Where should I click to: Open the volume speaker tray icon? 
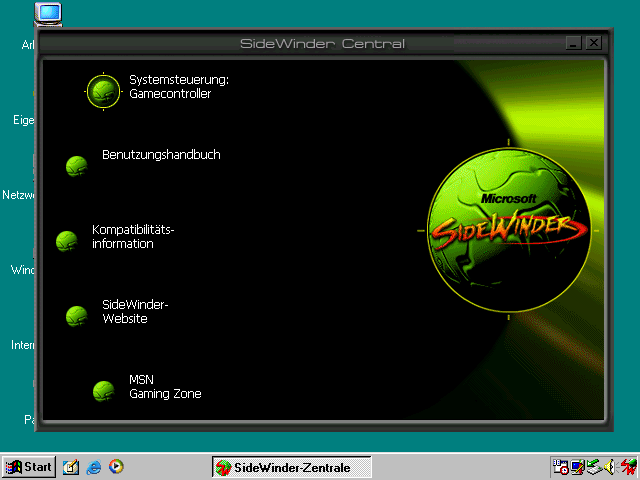610,467
